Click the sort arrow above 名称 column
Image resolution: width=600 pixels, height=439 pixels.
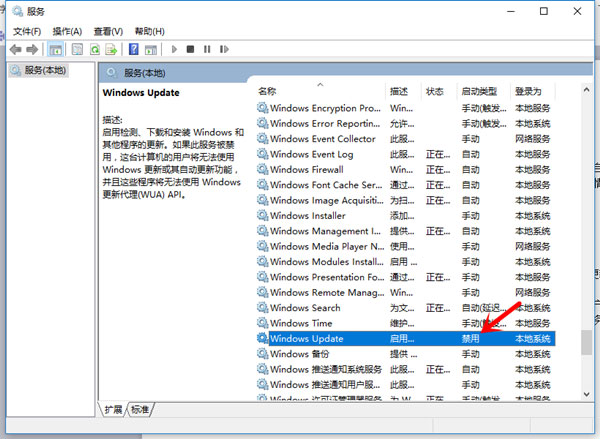pos(321,85)
